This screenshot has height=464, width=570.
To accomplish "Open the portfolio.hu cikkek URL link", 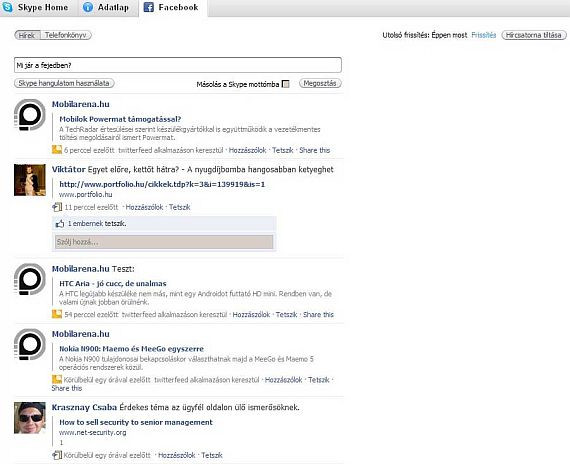I will 162,184.
